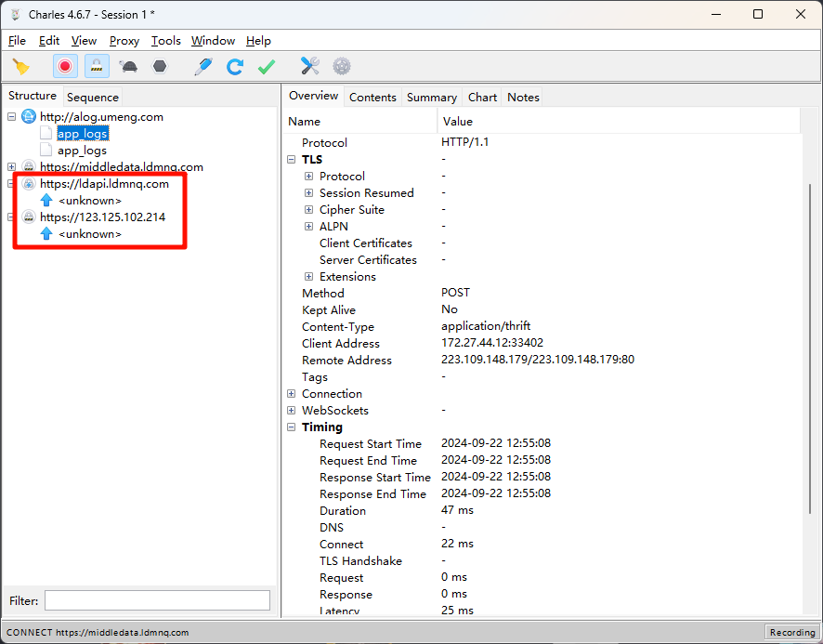Open the Tools wrench icon
This screenshot has height=644, width=823.
tap(310, 66)
